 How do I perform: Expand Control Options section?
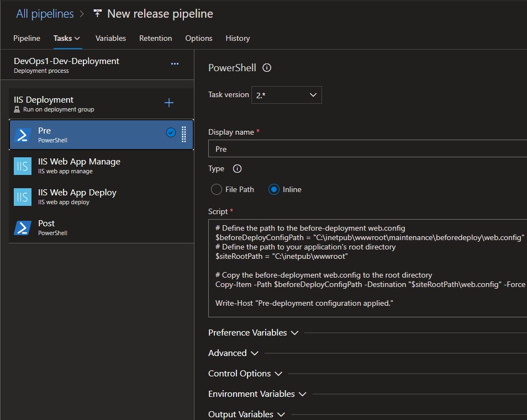click(245, 374)
